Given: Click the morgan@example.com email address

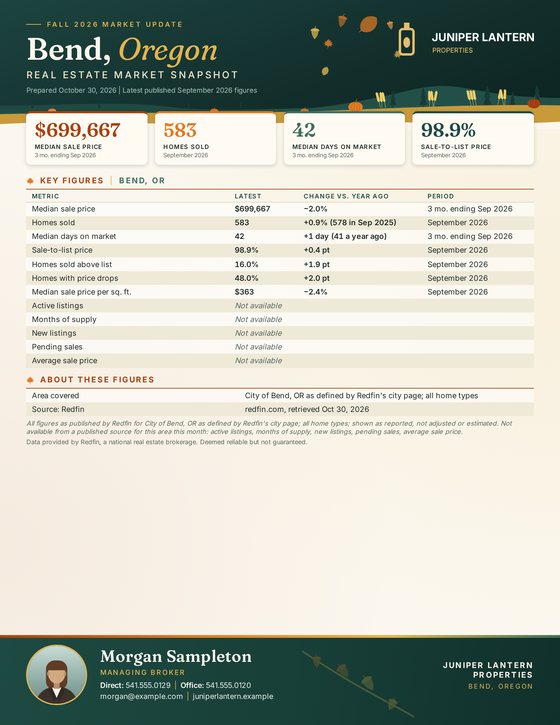Looking at the screenshot, I should click(x=142, y=696).
